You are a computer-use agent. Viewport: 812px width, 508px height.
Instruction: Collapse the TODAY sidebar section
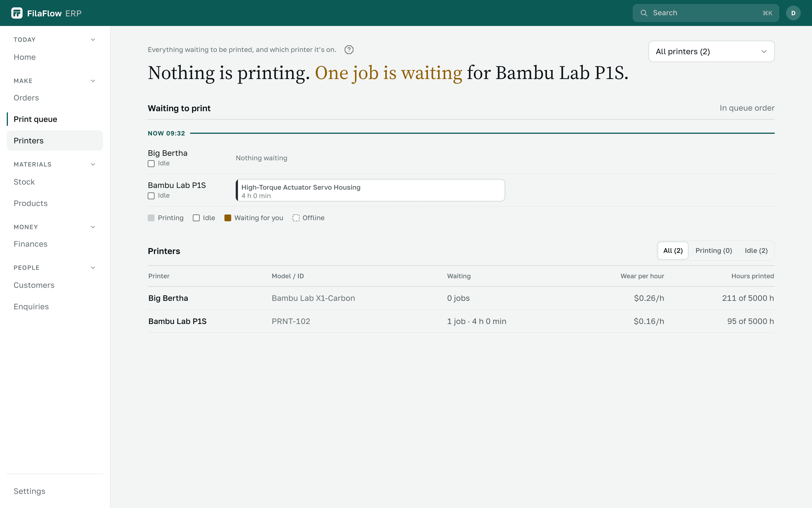pyautogui.click(x=93, y=40)
